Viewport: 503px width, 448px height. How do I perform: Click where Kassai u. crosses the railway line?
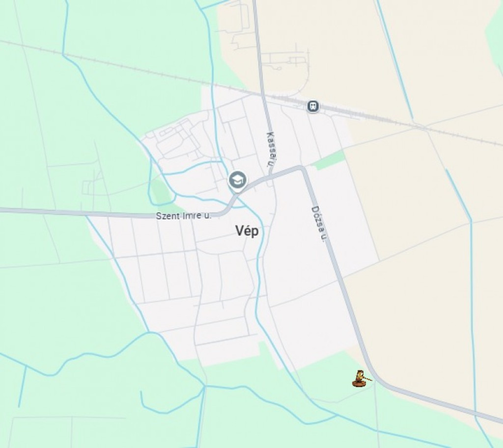click(x=263, y=95)
